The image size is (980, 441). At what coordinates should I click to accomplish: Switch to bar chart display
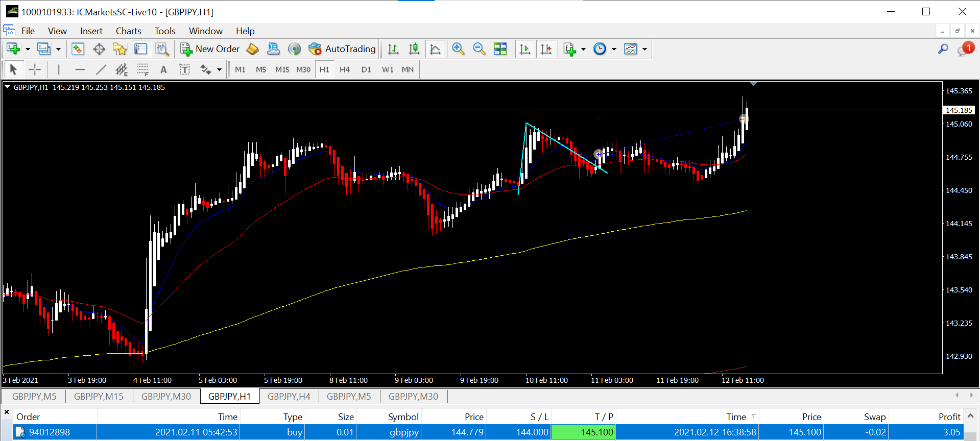click(393, 49)
